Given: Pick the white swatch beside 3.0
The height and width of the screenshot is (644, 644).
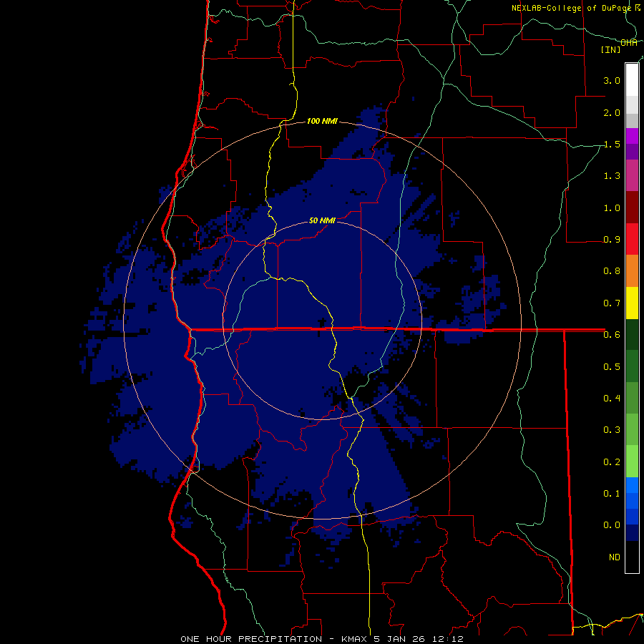Looking at the screenshot, I should pyautogui.click(x=632, y=80).
